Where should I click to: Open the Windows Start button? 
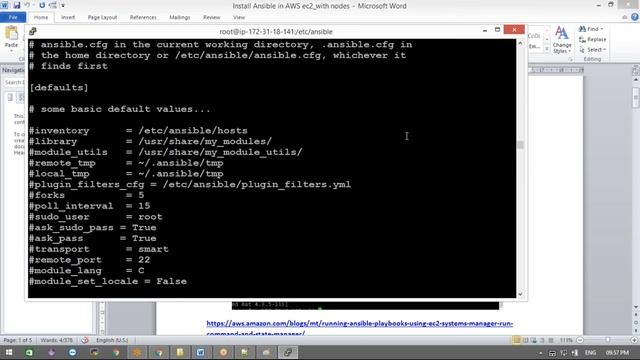(x=9, y=352)
